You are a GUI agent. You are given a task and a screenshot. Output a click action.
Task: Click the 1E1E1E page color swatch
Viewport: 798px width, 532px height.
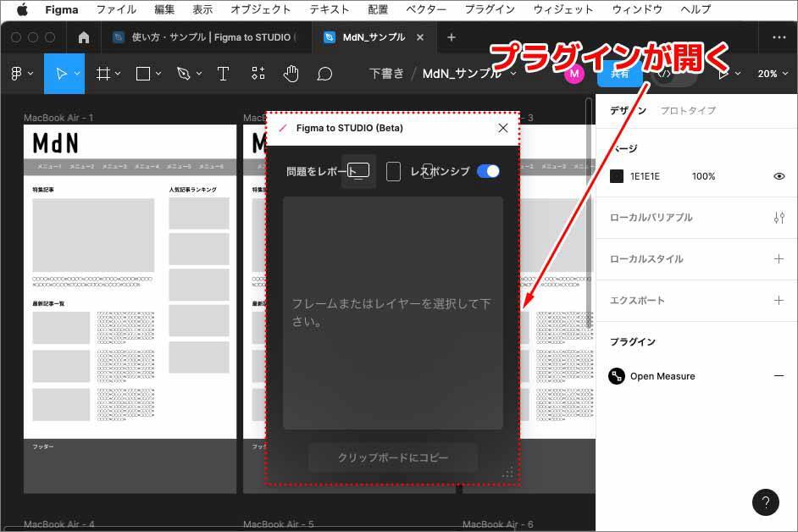tap(617, 176)
